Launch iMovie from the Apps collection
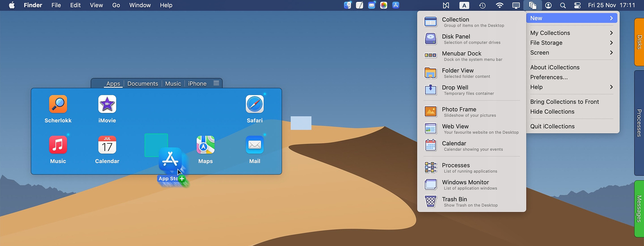This screenshot has width=644, height=246. coord(107,104)
